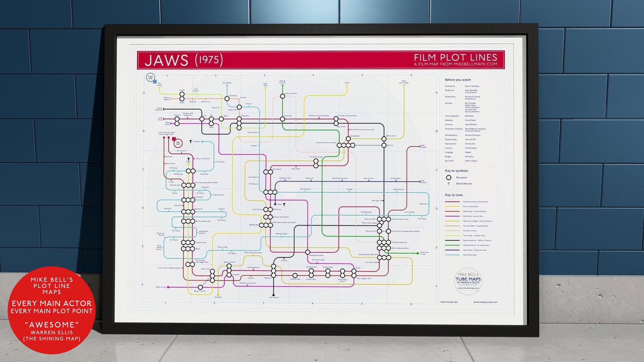
Task: Click 'EVERY MAIN PLOT POINT' on the red badge
Action: [x=52, y=311]
